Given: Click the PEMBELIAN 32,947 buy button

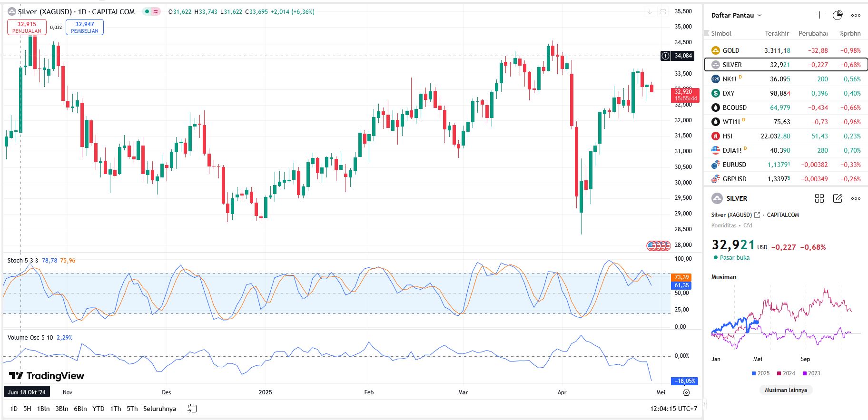Looking at the screenshot, I should pos(85,27).
